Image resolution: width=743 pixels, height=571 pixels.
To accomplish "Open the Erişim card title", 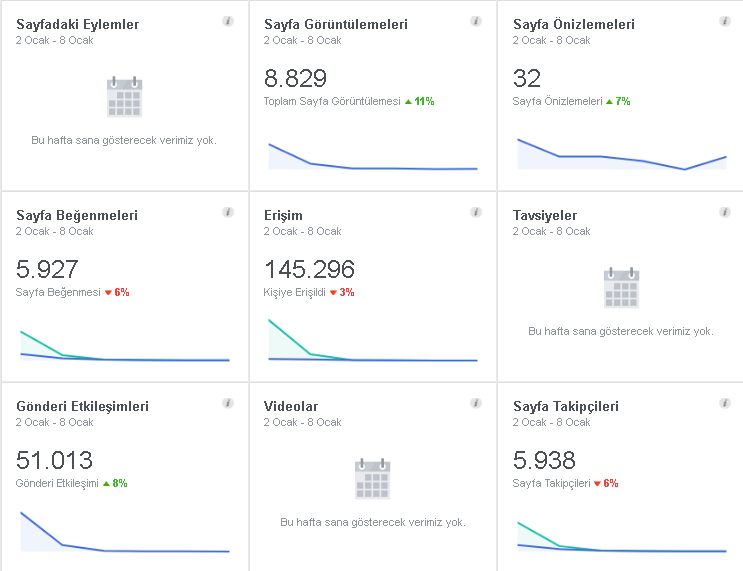I will click(283, 216).
